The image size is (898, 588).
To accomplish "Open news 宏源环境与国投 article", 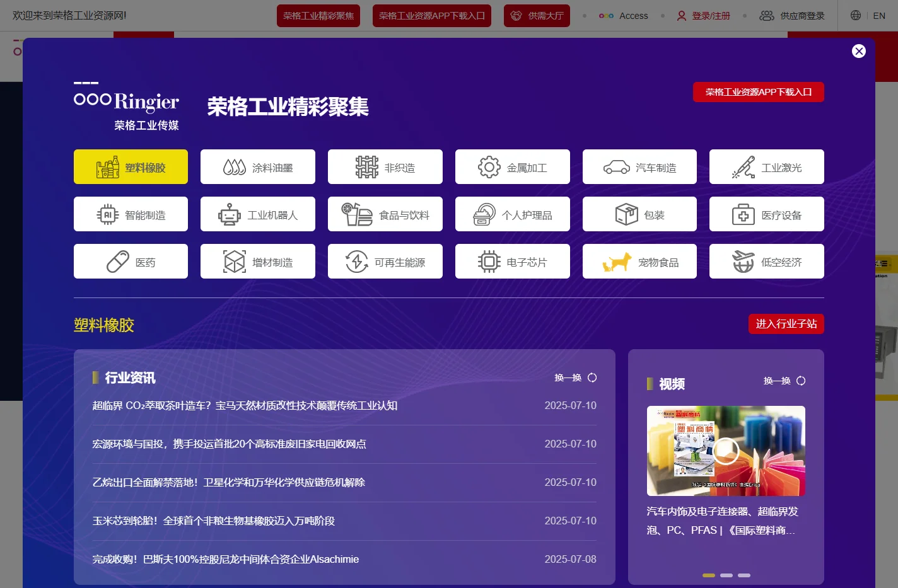I will click(229, 444).
